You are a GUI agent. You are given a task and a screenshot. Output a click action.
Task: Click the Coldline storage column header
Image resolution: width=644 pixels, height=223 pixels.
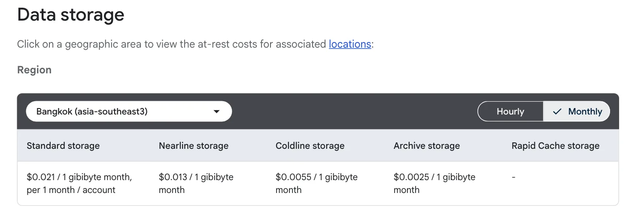[310, 146]
